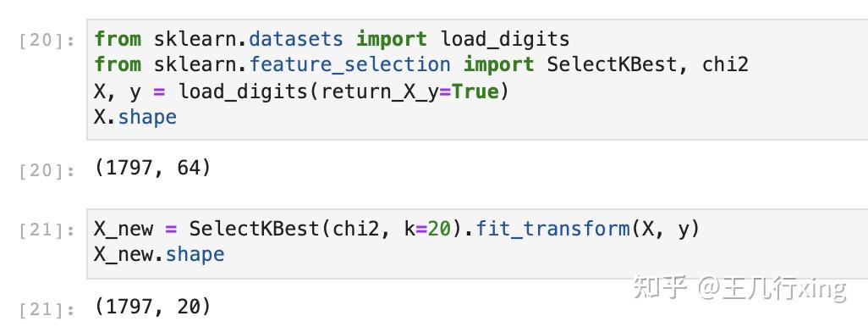Click the input prompt label [21]
Screen dimensions: 868x327
point(47,230)
